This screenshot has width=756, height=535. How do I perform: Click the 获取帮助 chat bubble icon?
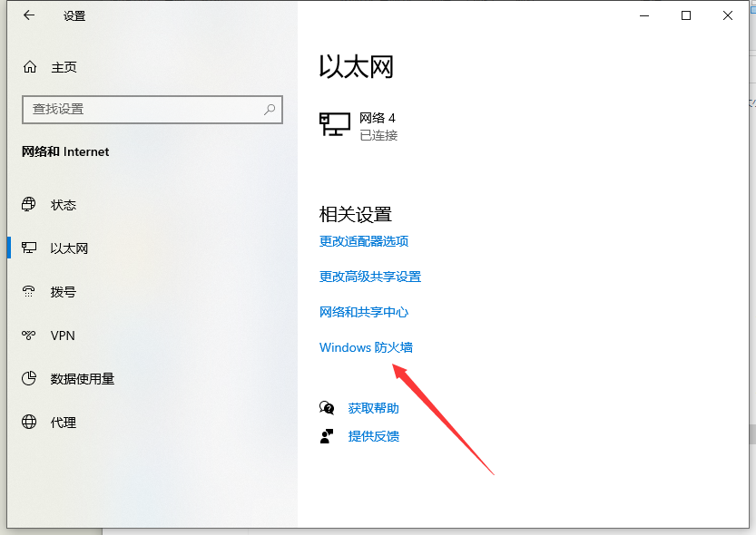(327, 408)
